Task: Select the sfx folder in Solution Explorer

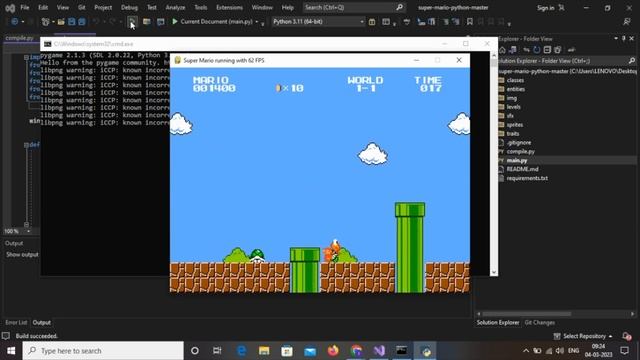Action: pyautogui.click(x=510, y=116)
